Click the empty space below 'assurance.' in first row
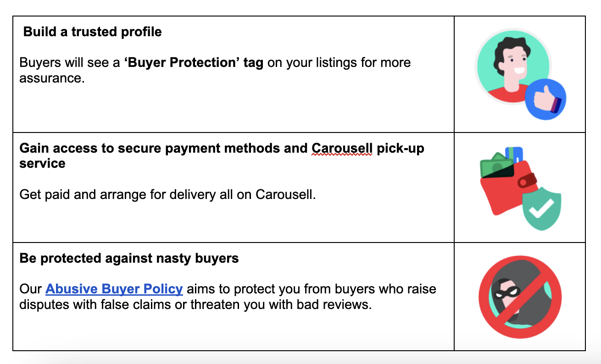 pyautogui.click(x=233, y=108)
